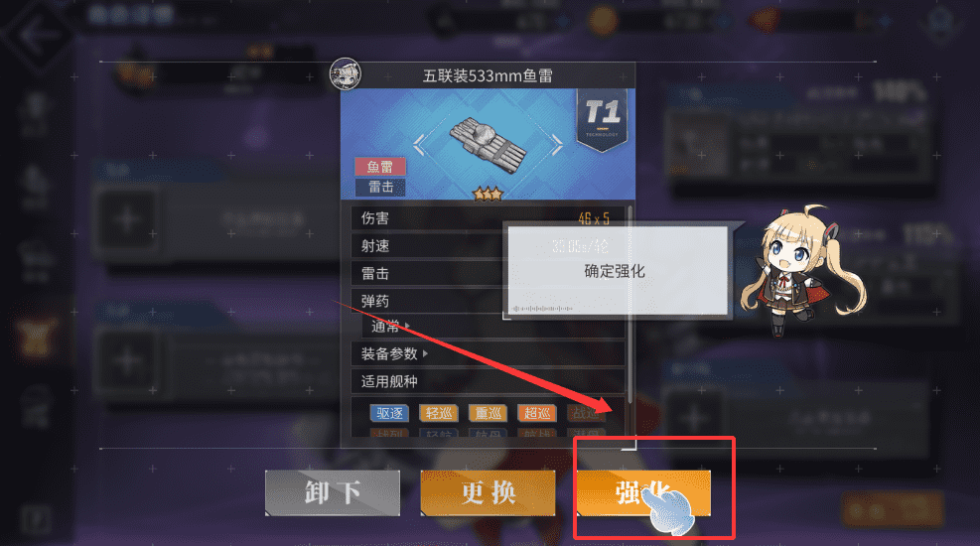Click the 超巡 ship type tag
This screenshot has width=980, height=546.
[537, 413]
